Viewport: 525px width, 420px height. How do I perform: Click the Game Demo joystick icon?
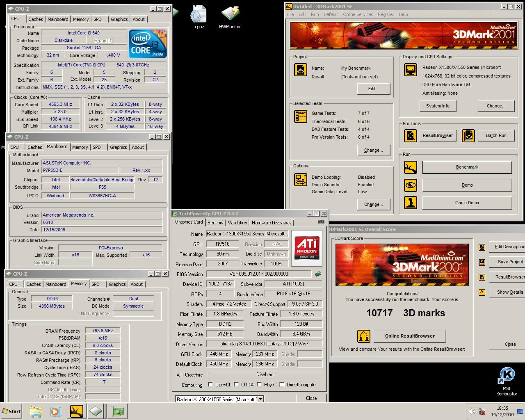tap(411, 203)
